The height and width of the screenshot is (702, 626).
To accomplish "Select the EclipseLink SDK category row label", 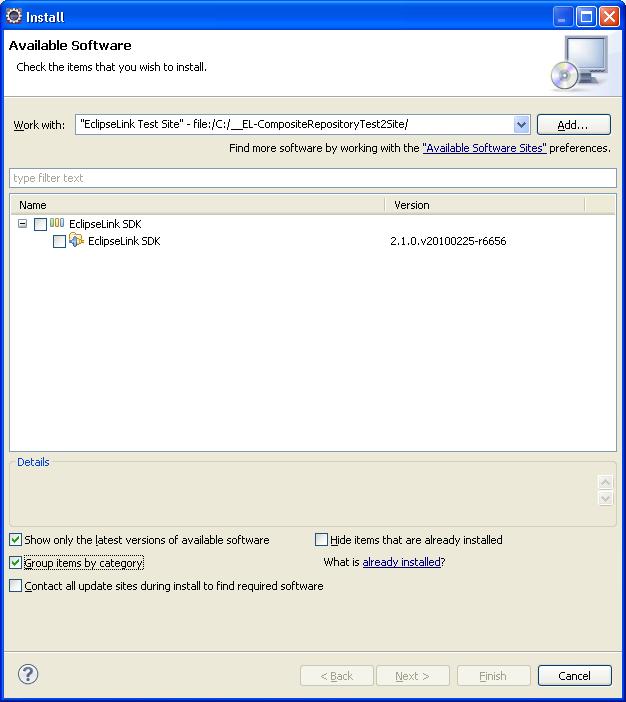I will coord(105,224).
